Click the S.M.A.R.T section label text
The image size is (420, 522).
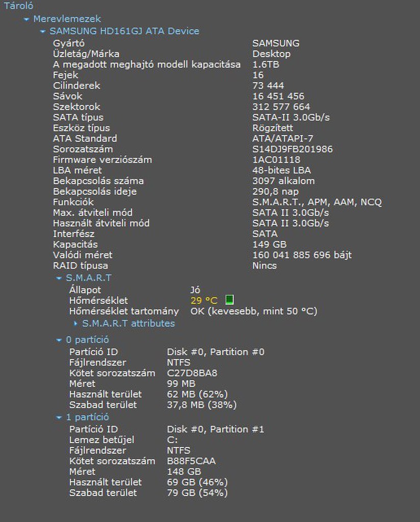click(x=88, y=278)
